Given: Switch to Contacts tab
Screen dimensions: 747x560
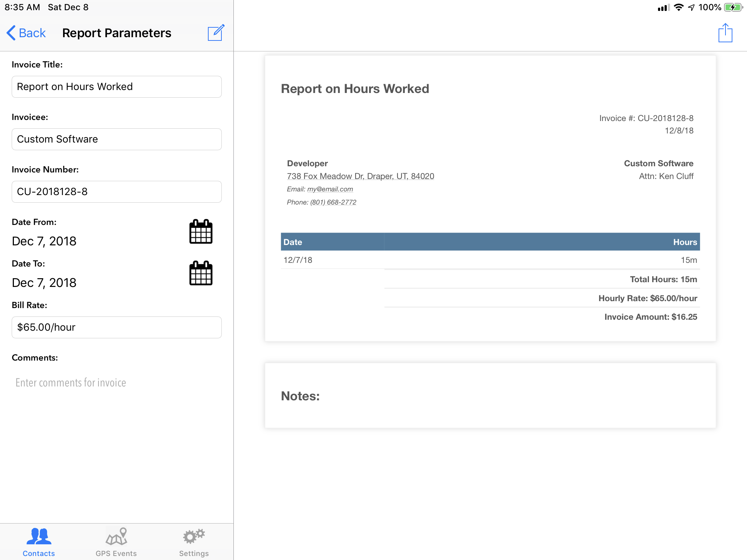Looking at the screenshot, I should point(39,542).
